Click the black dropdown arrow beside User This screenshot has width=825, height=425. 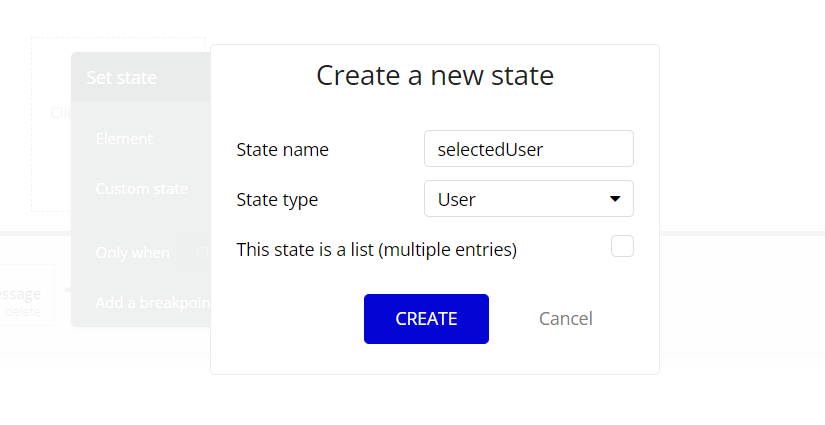615,199
